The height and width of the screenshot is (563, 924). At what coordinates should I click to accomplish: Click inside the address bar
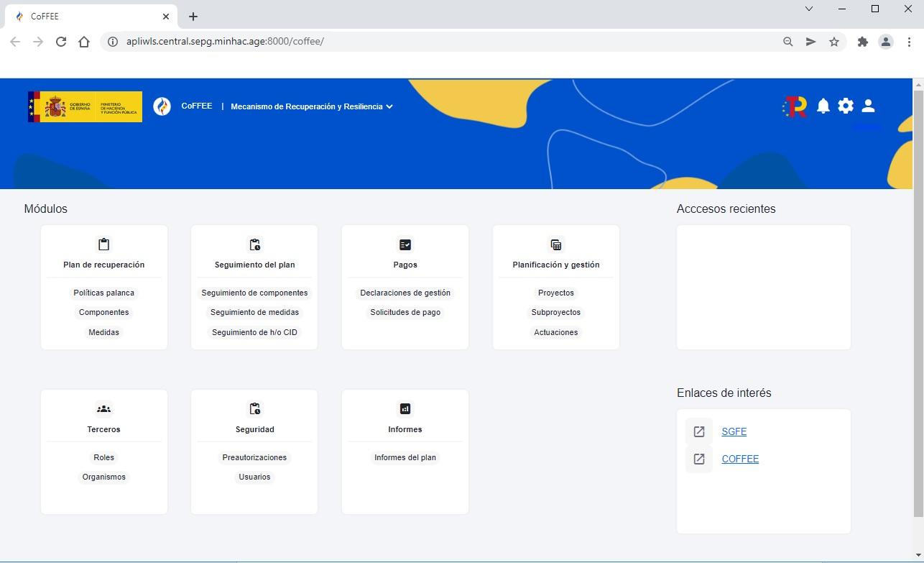pos(287,41)
